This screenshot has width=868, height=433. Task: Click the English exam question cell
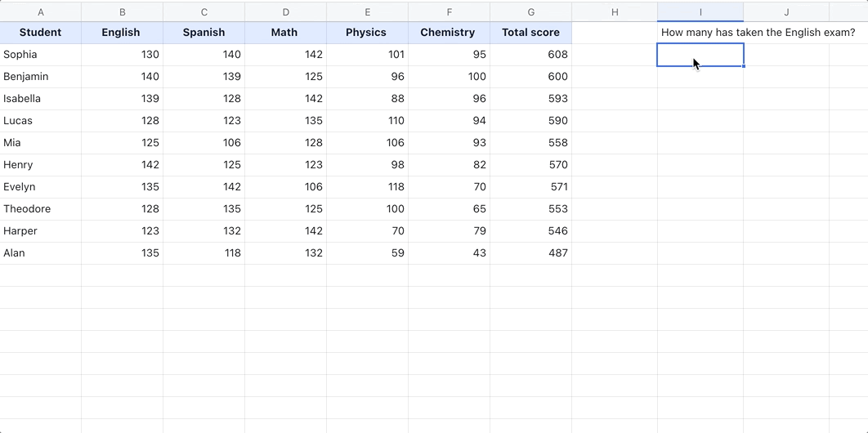[758, 33]
